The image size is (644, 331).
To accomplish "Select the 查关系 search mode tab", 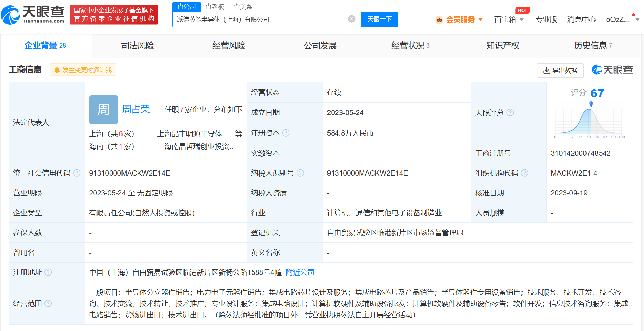I will click(x=243, y=7).
